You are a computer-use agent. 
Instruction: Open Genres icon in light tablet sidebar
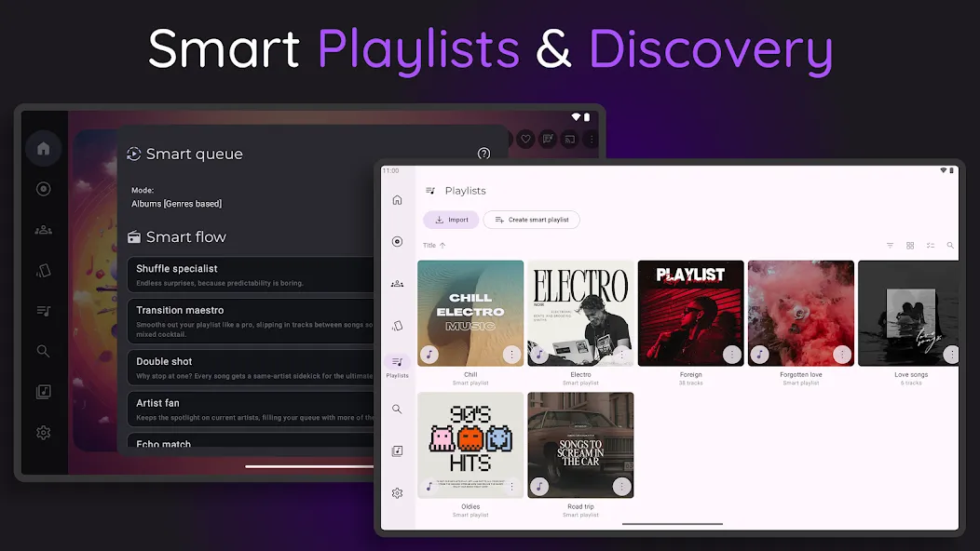397,326
